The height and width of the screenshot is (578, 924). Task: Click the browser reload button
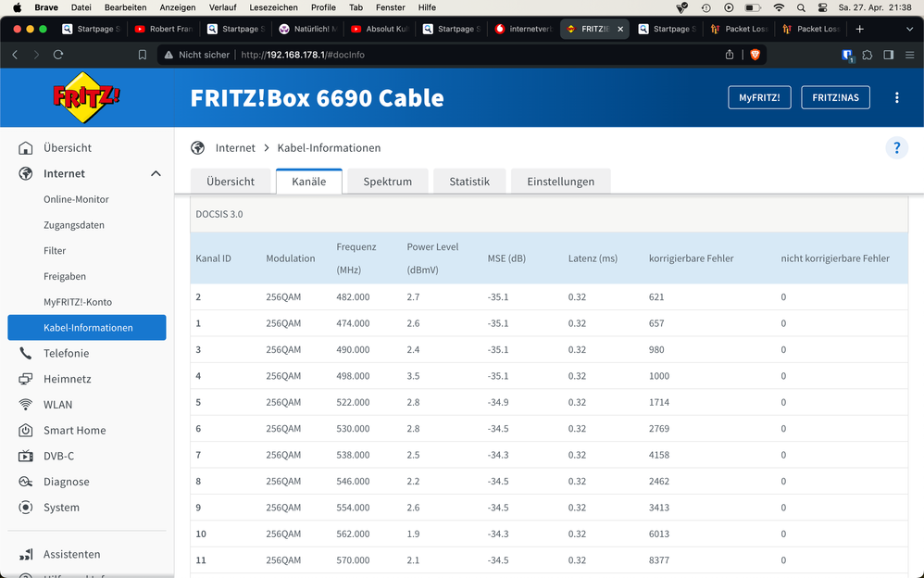[57, 55]
